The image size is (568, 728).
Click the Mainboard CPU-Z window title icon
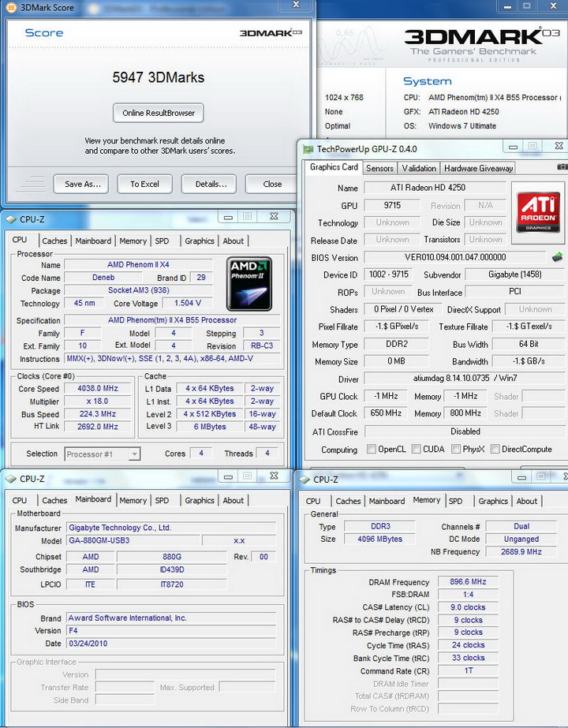click(10, 479)
